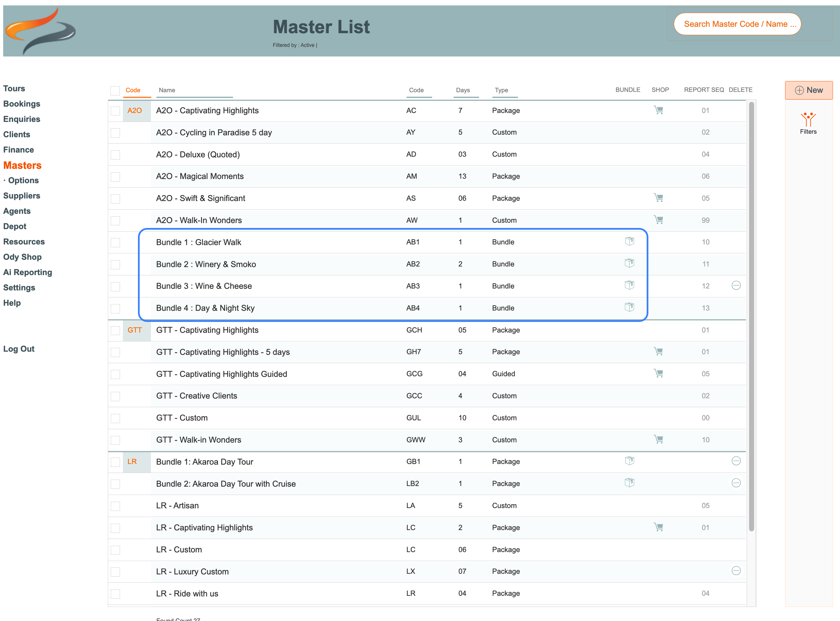Tick checkbox for A2O - Magical Moments
The image size is (840, 621).
[116, 177]
